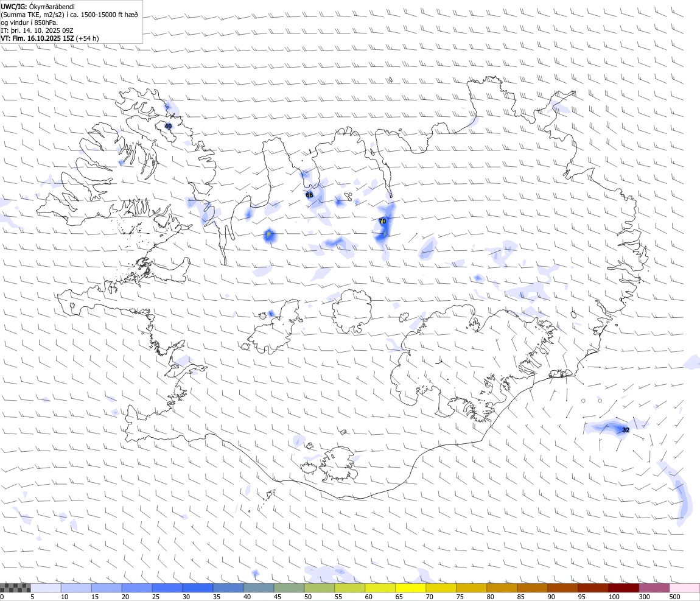
Task: Click the 45–50 sage green legend swatch
Action: (289, 588)
